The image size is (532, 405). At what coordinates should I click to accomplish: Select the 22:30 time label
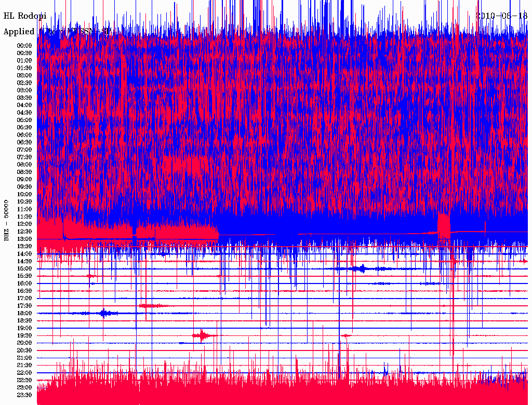[x=24, y=381]
